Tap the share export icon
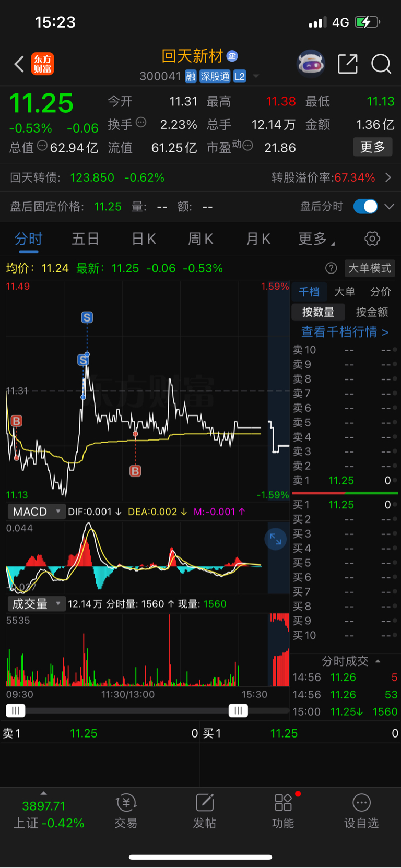 tap(348, 64)
